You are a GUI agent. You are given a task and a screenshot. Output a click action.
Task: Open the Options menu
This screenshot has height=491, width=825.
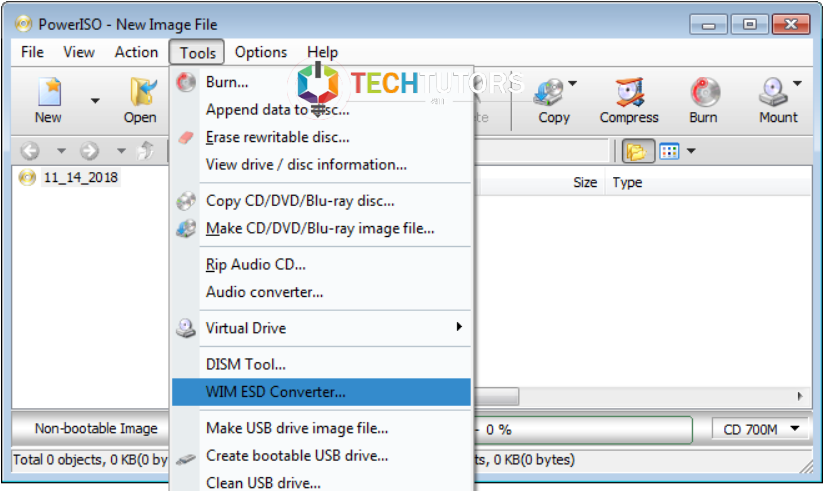point(261,52)
